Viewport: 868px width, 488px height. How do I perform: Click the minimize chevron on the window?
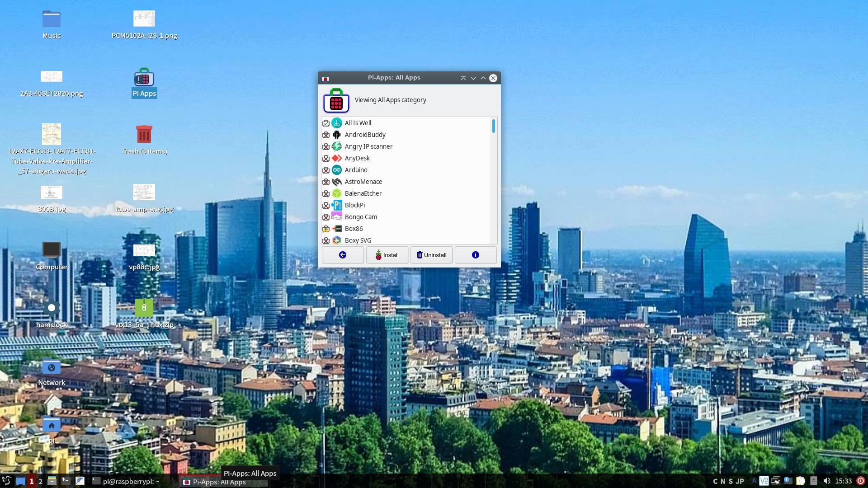tap(473, 78)
